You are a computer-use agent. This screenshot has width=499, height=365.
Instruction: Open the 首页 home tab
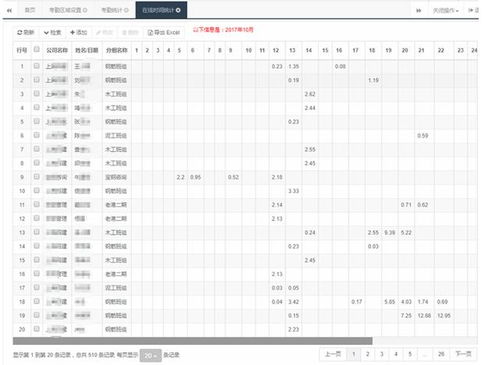(x=30, y=10)
